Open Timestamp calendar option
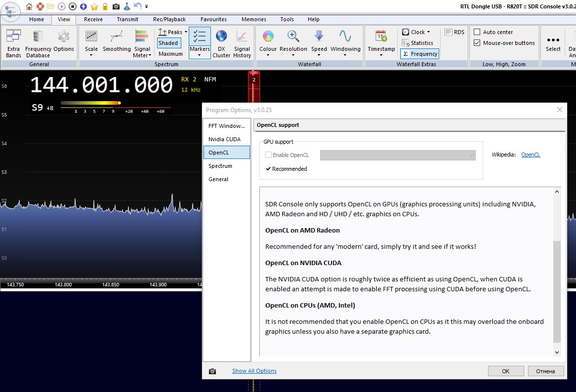 click(381, 43)
